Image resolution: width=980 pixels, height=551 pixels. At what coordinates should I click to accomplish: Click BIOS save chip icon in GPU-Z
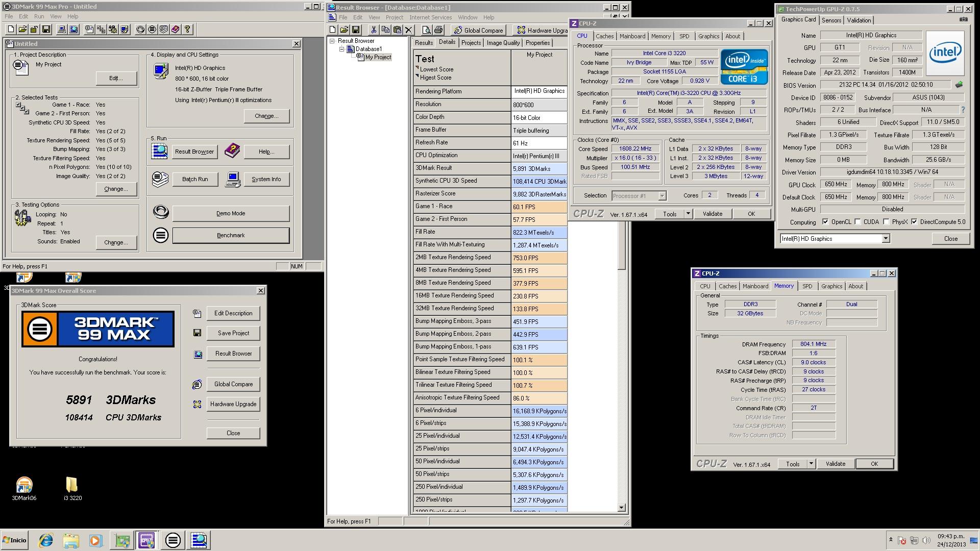point(959,85)
